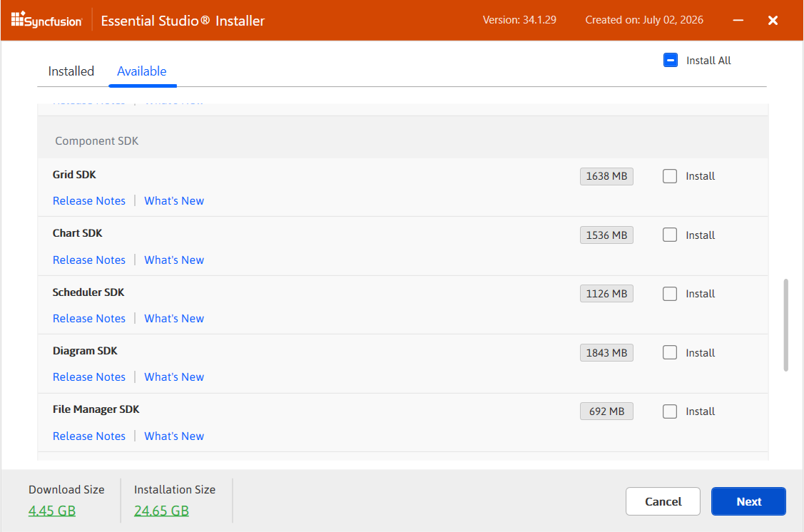Open Diagram SDK What's New link
The height and width of the screenshot is (532, 804).
click(174, 377)
